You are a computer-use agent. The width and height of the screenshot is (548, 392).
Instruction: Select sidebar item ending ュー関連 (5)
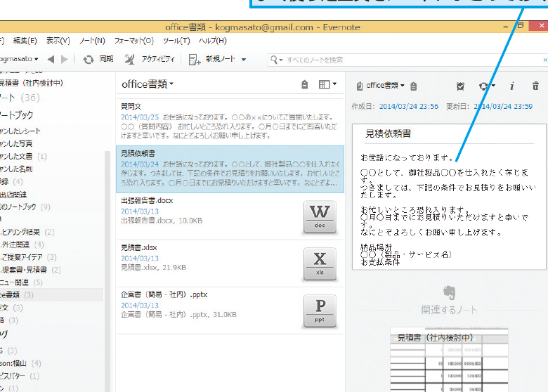[21, 282]
